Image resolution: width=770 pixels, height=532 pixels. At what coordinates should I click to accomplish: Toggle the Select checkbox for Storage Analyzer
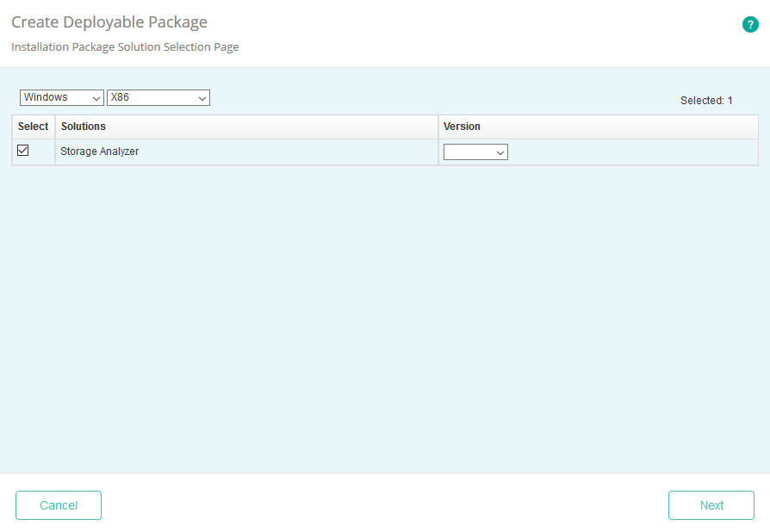22,151
